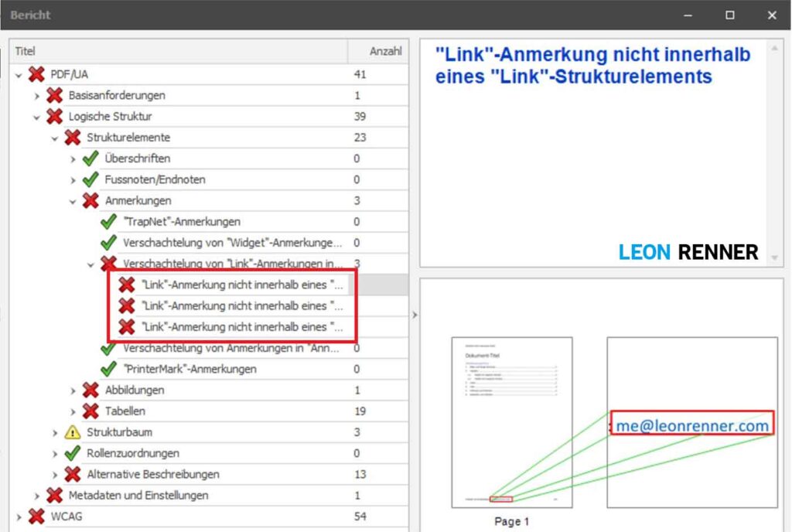
Task: Click green checkmark icon beside Rollenzuordnungen
Action: tap(73, 453)
